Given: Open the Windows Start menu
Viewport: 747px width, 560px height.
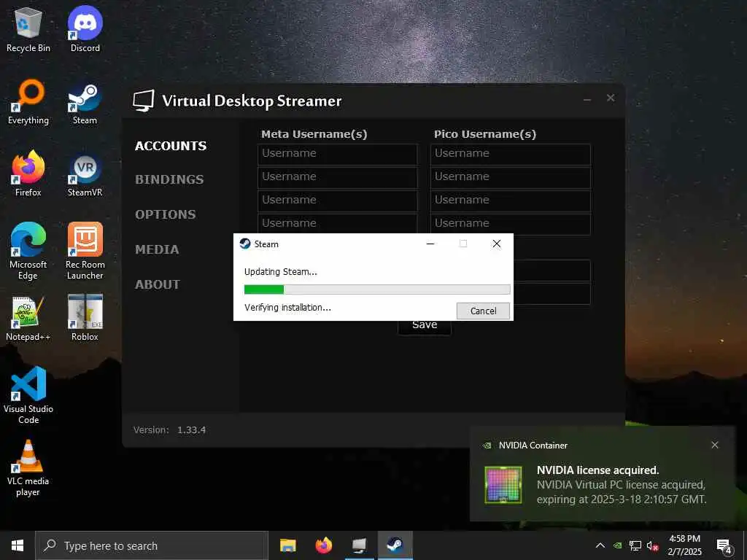Looking at the screenshot, I should pyautogui.click(x=18, y=545).
